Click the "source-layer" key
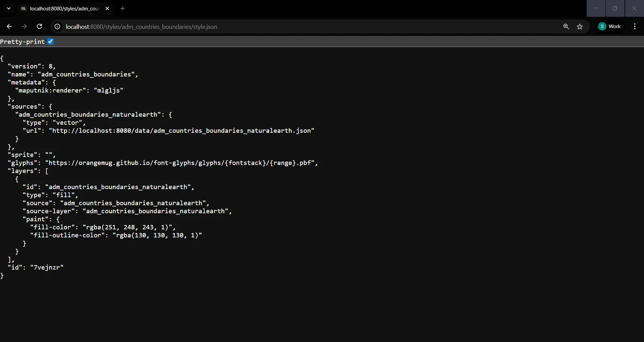This screenshot has width=644, height=342. click(48, 211)
